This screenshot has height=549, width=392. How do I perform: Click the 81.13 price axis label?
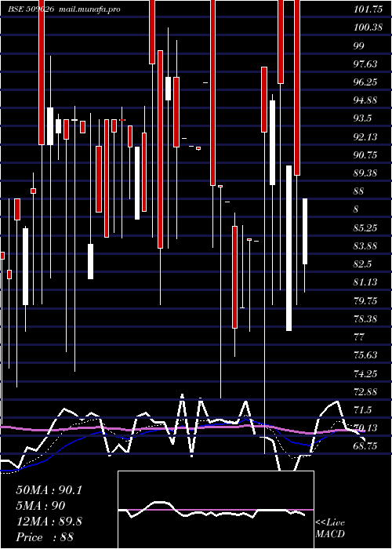click(365, 282)
